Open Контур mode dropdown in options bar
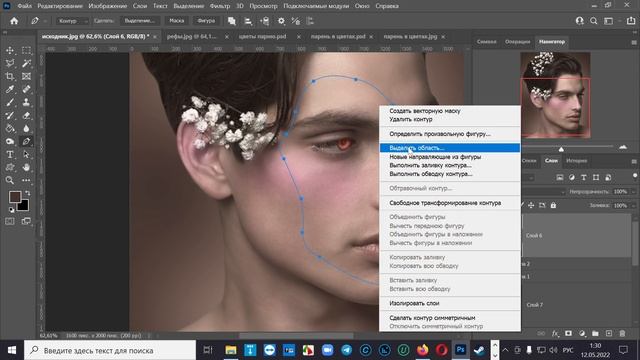This screenshot has width=640, height=360. click(72, 21)
